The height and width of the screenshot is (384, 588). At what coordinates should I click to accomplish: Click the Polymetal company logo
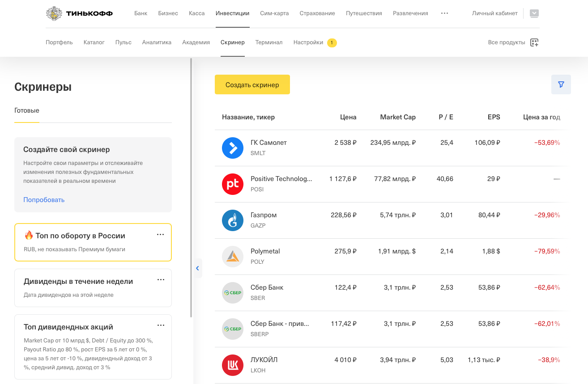pos(233,257)
